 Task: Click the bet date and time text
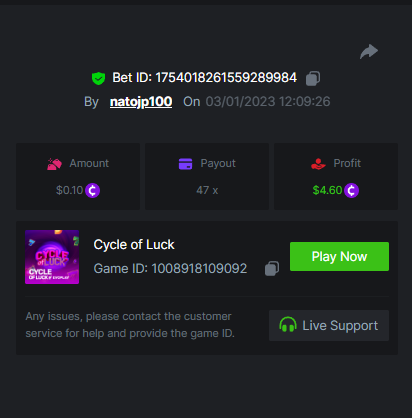pyautogui.click(x=268, y=102)
